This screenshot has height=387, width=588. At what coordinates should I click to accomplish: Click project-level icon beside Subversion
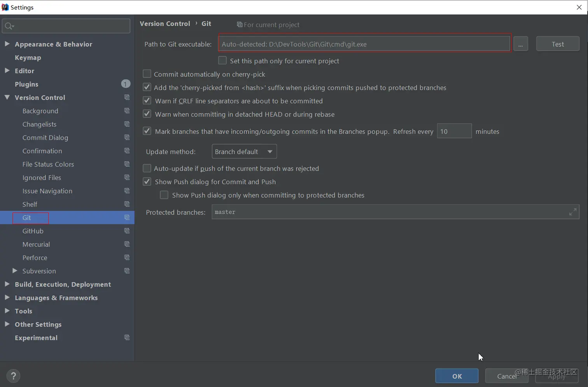click(x=127, y=271)
